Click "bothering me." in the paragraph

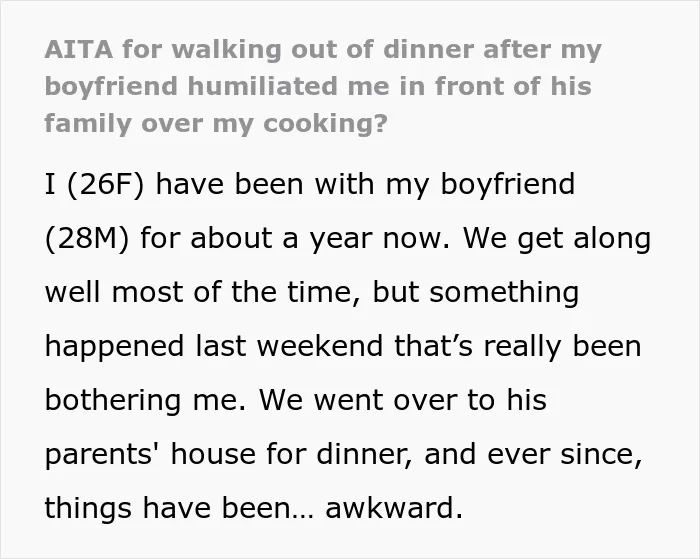[146, 400]
